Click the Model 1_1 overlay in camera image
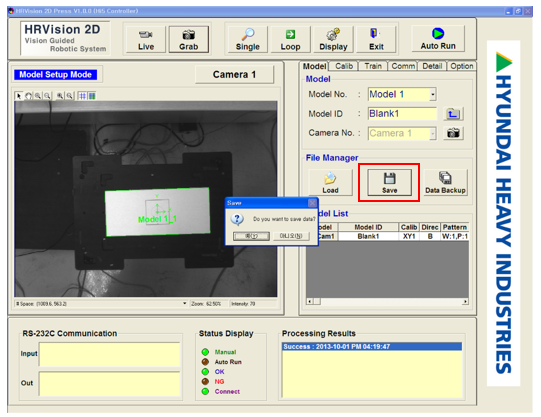541x417 pixels. tap(157, 219)
